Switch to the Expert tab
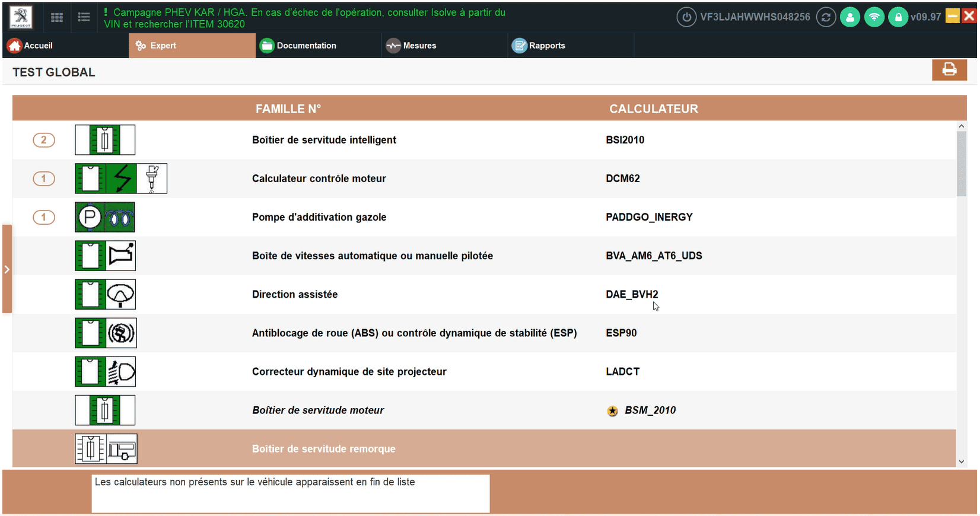The image size is (980, 516). [192, 46]
